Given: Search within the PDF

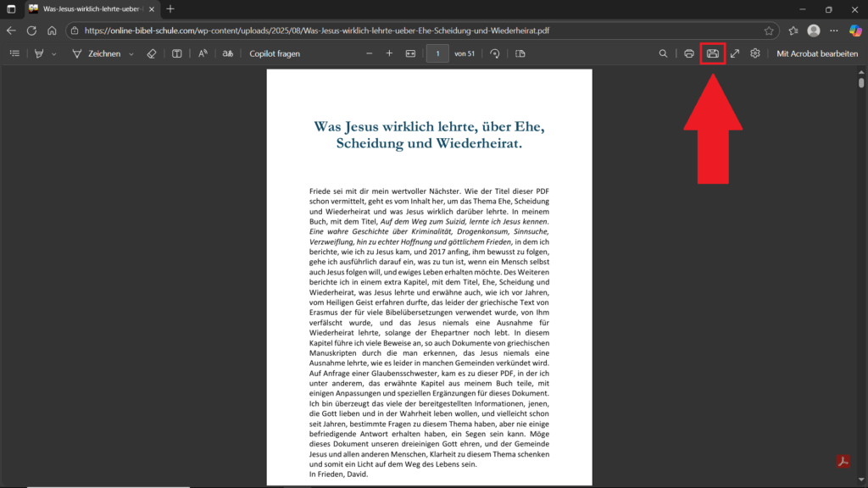Looking at the screenshot, I should click(x=663, y=53).
